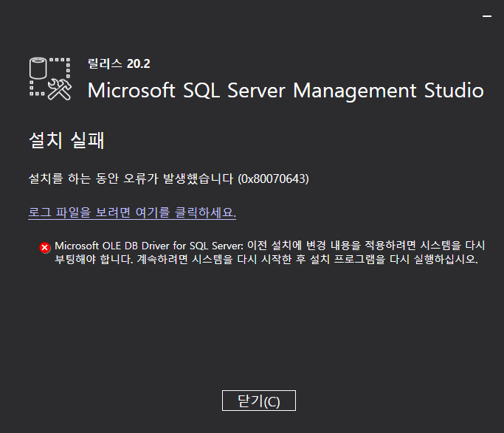504x433 pixels.
Task: Click the Microsoft SQL Server Management Studio title
Action: click(286, 90)
